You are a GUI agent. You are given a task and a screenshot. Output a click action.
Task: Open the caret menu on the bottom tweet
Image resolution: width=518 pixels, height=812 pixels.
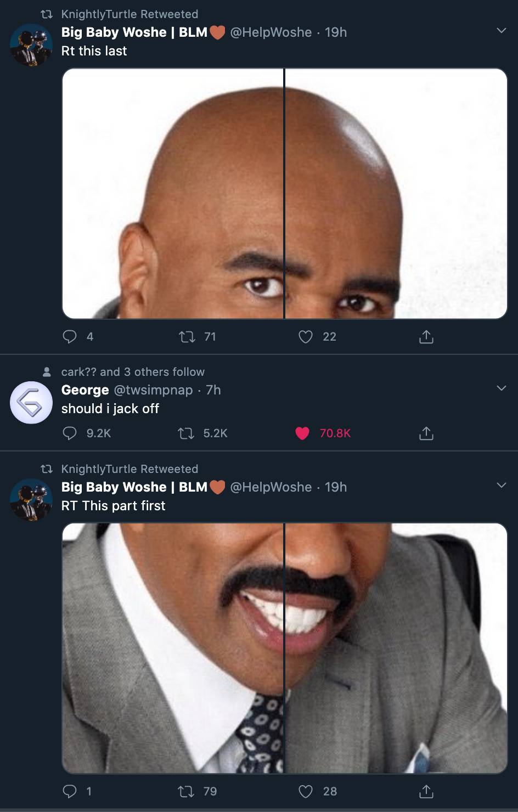point(500,485)
